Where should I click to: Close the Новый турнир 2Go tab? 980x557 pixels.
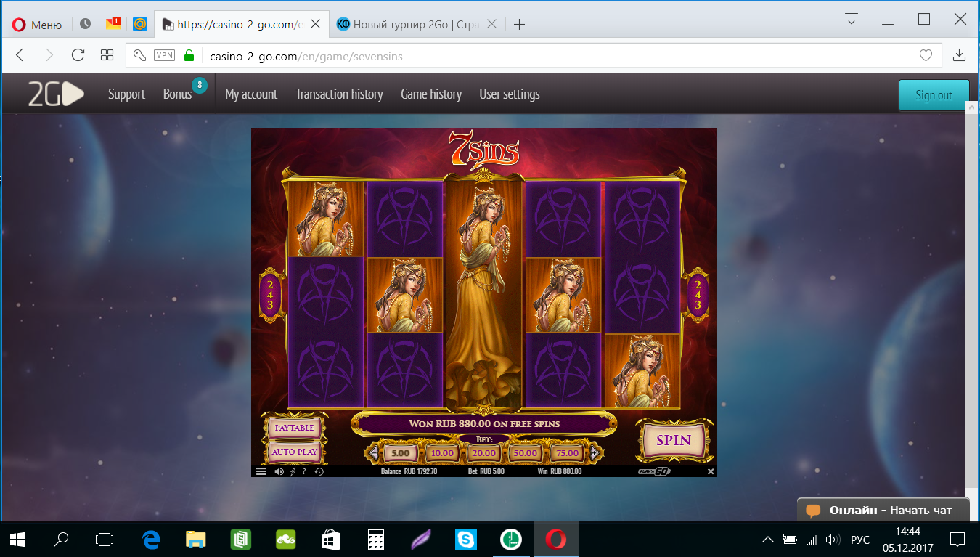click(x=491, y=24)
